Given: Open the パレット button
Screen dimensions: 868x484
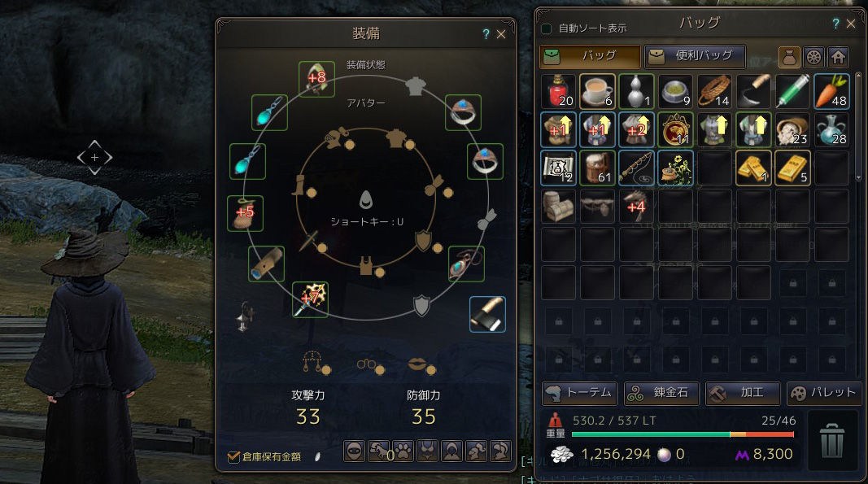Looking at the screenshot, I should [x=825, y=393].
